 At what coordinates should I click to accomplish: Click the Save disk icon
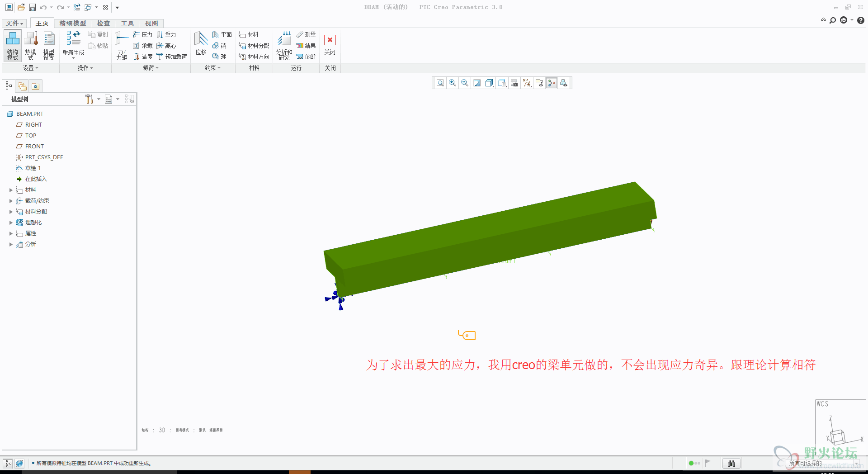[32, 7]
